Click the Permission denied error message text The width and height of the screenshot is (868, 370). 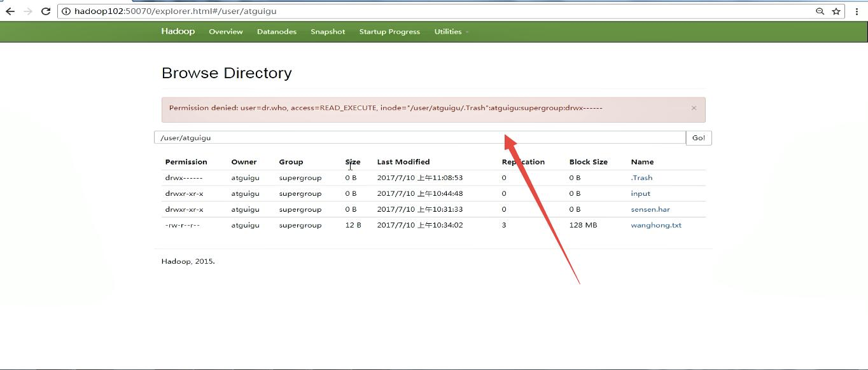tap(386, 108)
